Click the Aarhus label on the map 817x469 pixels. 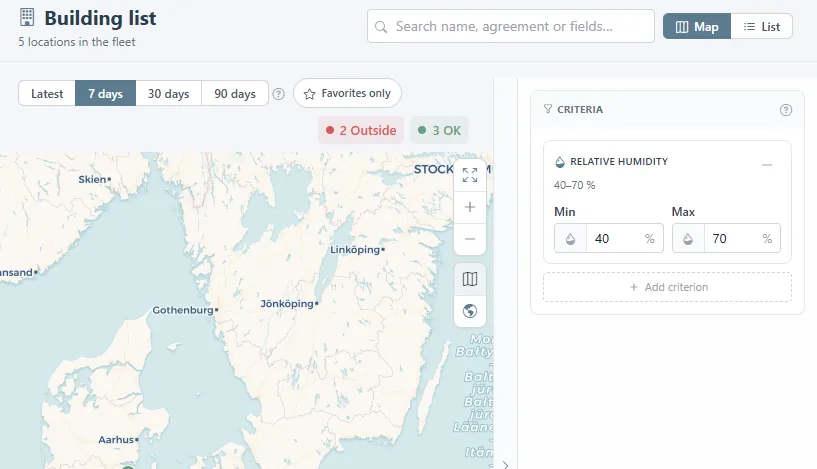pyautogui.click(x=116, y=440)
